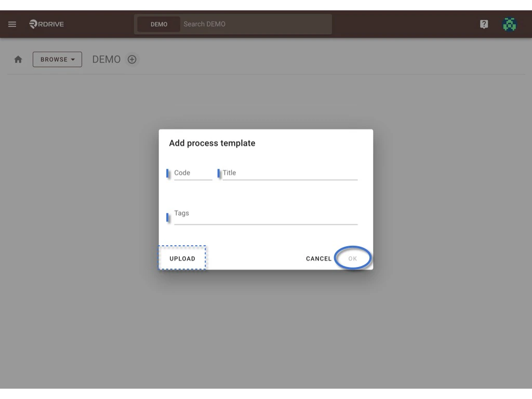Focus the Code input field
532x399 pixels.
[192, 174]
